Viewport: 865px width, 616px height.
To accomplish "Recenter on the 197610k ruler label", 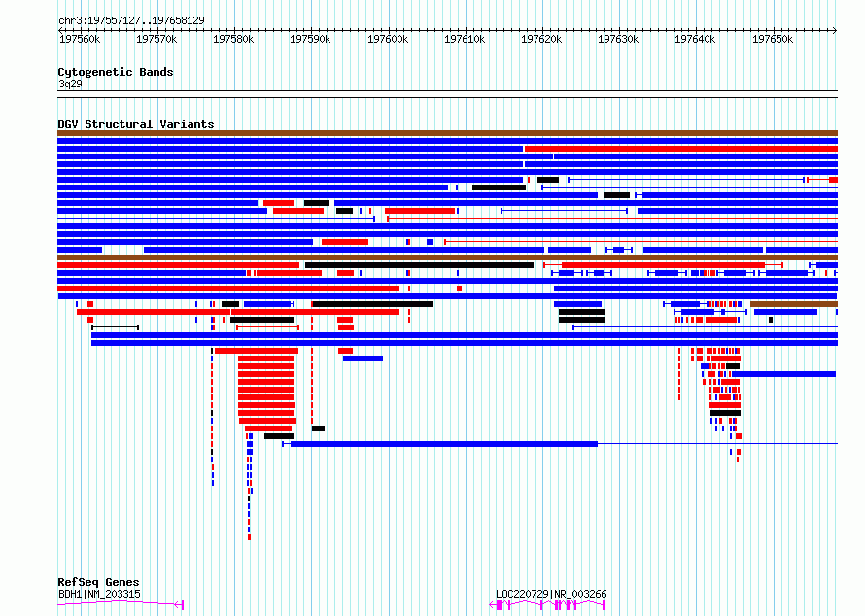I will (465, 39).
